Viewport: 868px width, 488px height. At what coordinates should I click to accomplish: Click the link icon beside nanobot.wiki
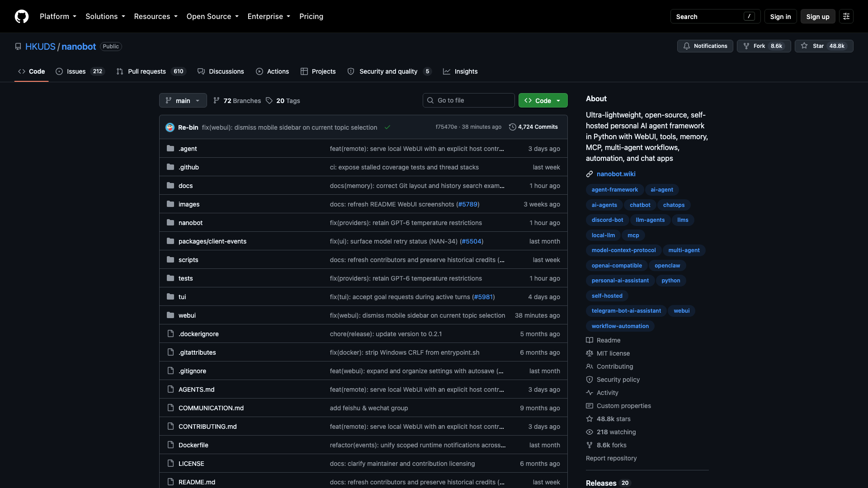[x=590, y=174]
